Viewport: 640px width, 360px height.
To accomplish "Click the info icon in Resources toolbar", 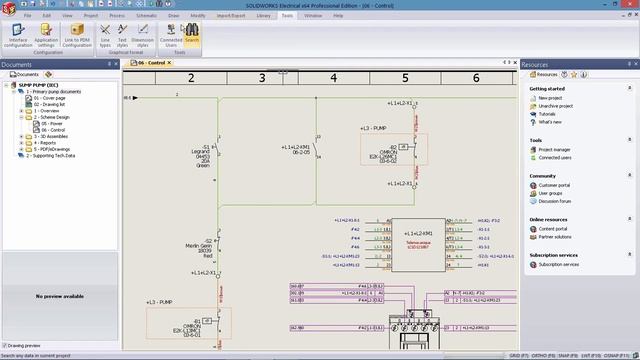I will point(584,75).
